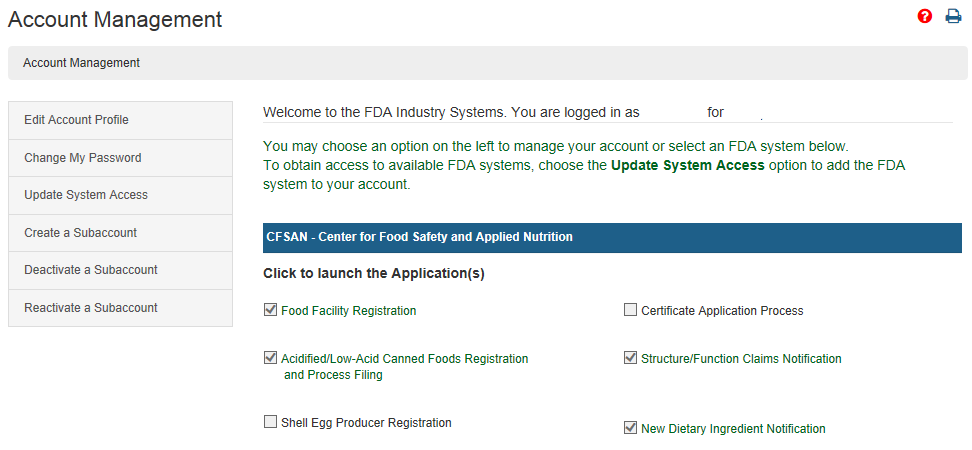Select Deactivate a Subaccount in sidebar

(x=91, y=270)
